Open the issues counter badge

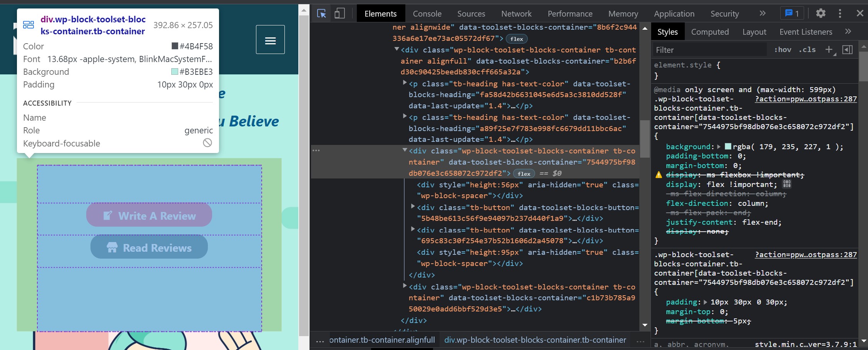pyautogui.click(x=792, y=13)
